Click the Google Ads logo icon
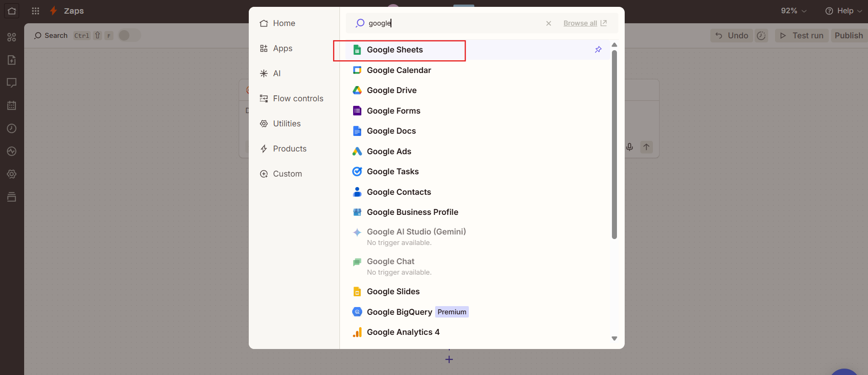The height and width of the screenshot is (375, 868). pos(357,151)
